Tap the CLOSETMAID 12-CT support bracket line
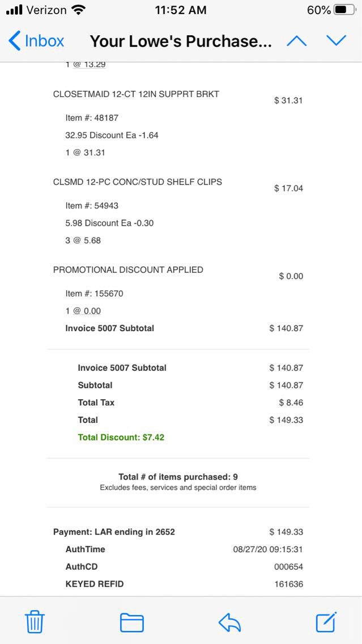 pyautogui.click(x=136, y=94)
